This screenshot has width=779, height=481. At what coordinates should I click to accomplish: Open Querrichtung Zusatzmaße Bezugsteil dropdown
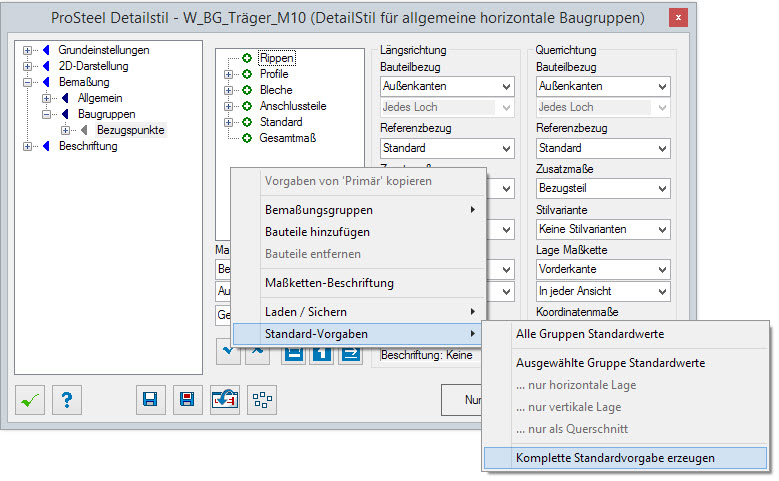[x=603, y=188]
